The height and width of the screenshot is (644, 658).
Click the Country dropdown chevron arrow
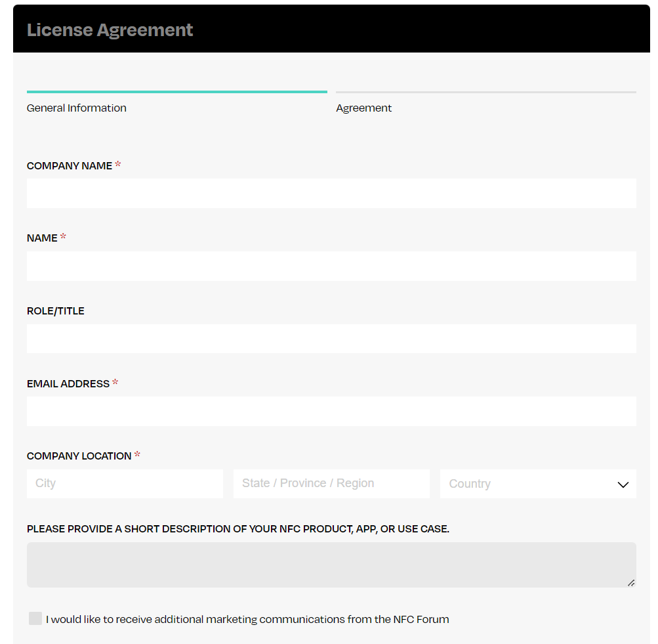click(x=623, y=484)
